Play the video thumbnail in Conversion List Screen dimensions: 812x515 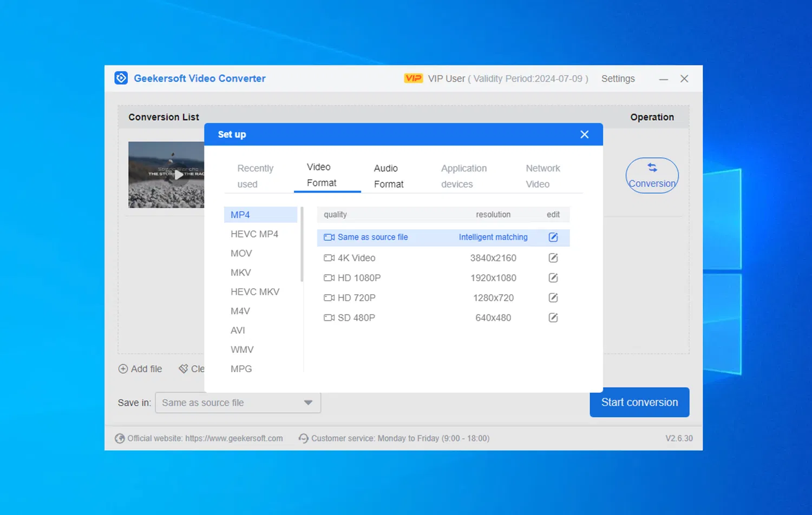point(179,175)
